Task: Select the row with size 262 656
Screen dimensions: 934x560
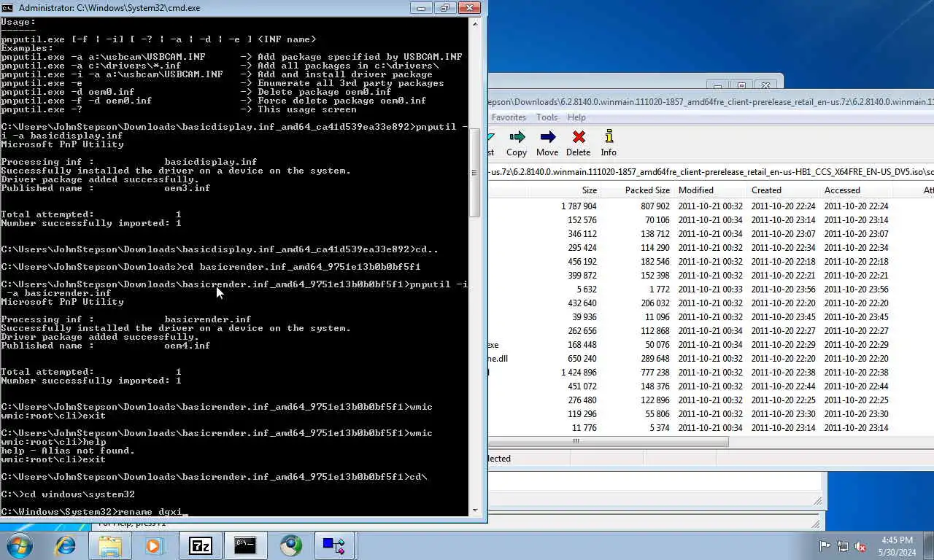Action: [x=711, y=331]
